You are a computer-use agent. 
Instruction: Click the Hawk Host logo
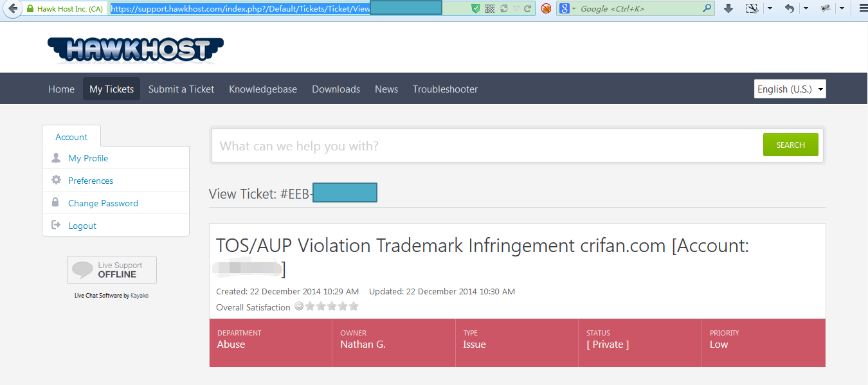(136, 49)
